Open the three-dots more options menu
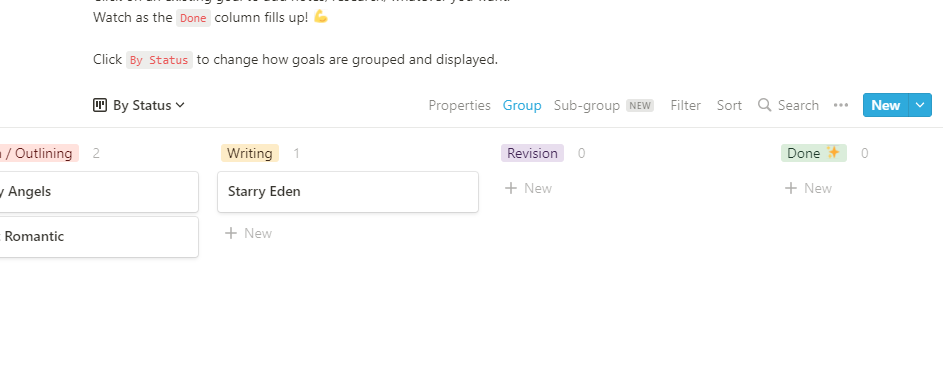Image resolution: width=943 pixels, height=390 pixels. coord(841,105)
